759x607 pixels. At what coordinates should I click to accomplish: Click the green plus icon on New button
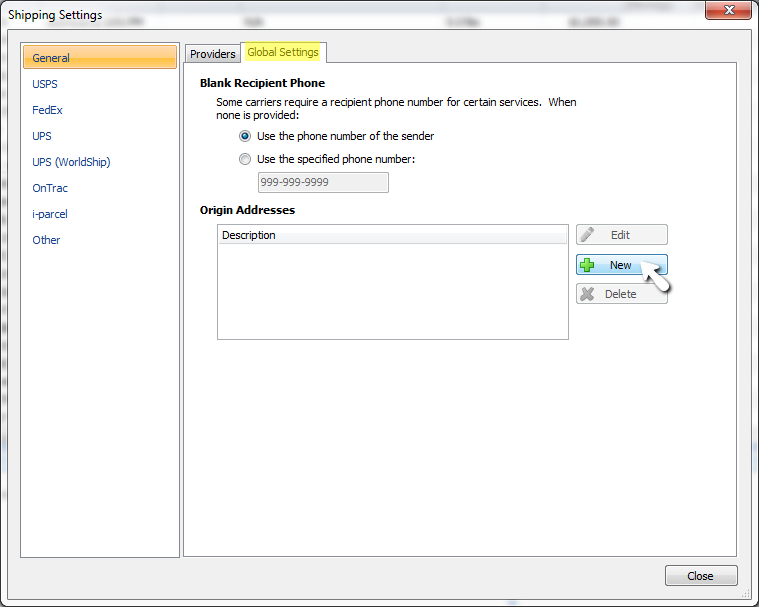[x=587, y=265]
